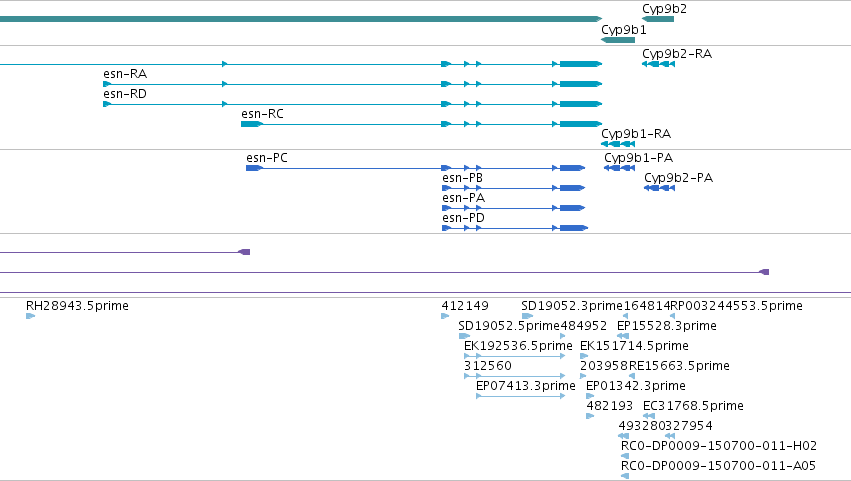Click the EC31768.5prime label
Screen dimensions: 851x481
693,406
